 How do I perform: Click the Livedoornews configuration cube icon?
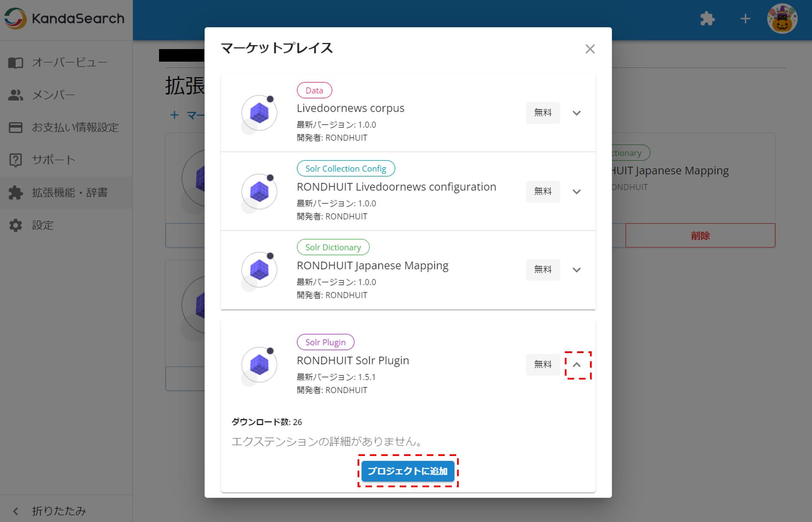pyautogui.click(x=259, y=192)
